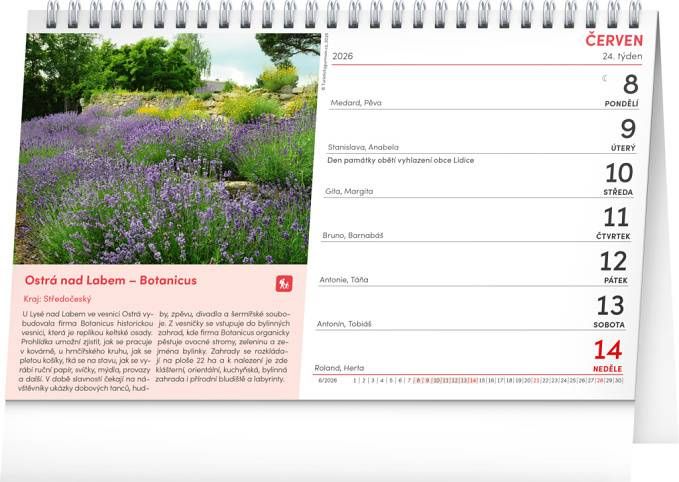Select Friday date 12
Screen dimensions: 679x482
(613, 261)
